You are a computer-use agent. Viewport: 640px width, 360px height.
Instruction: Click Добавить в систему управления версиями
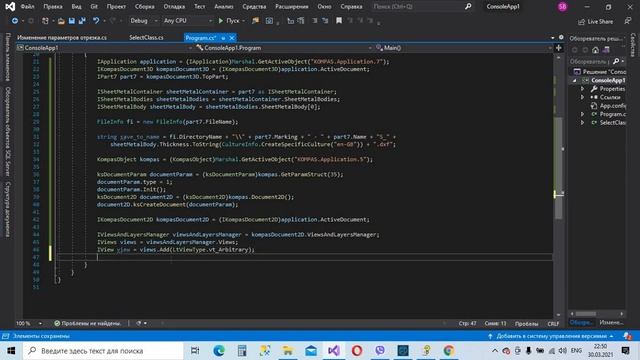point(551,336)
